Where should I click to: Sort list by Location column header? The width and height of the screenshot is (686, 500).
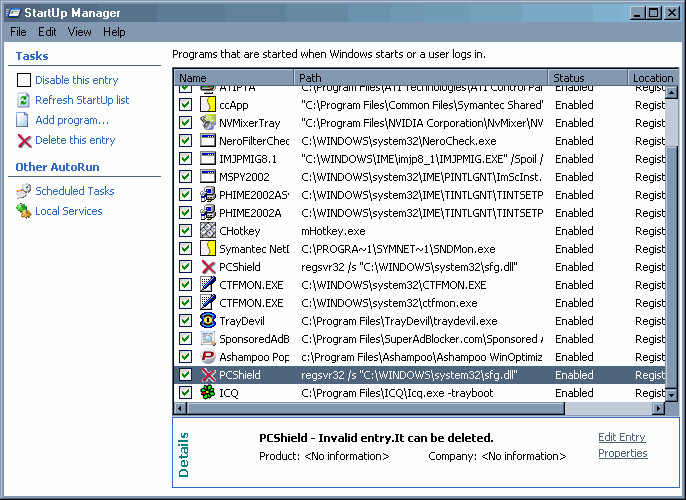tap(653, 78)
